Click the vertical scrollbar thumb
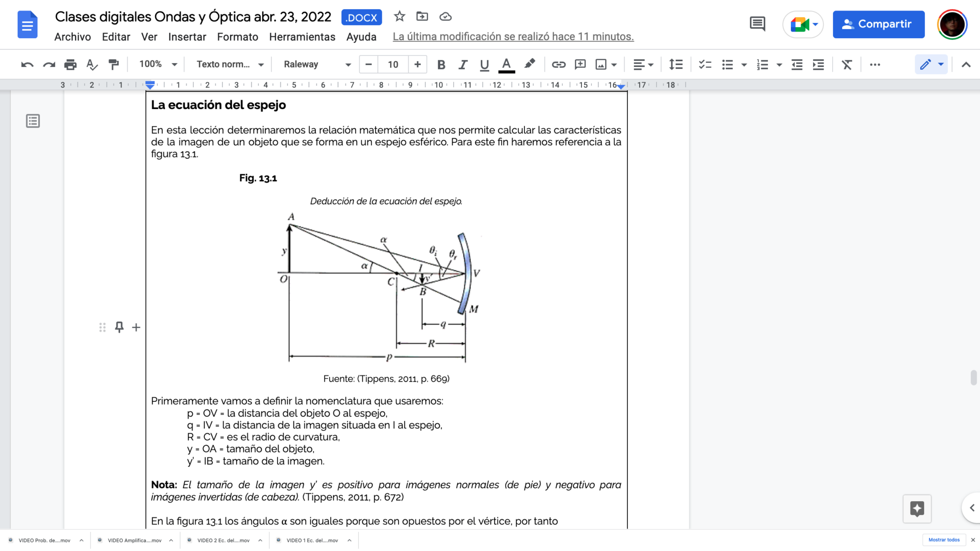Screen dimensions: 980x551 coord(973,377)
